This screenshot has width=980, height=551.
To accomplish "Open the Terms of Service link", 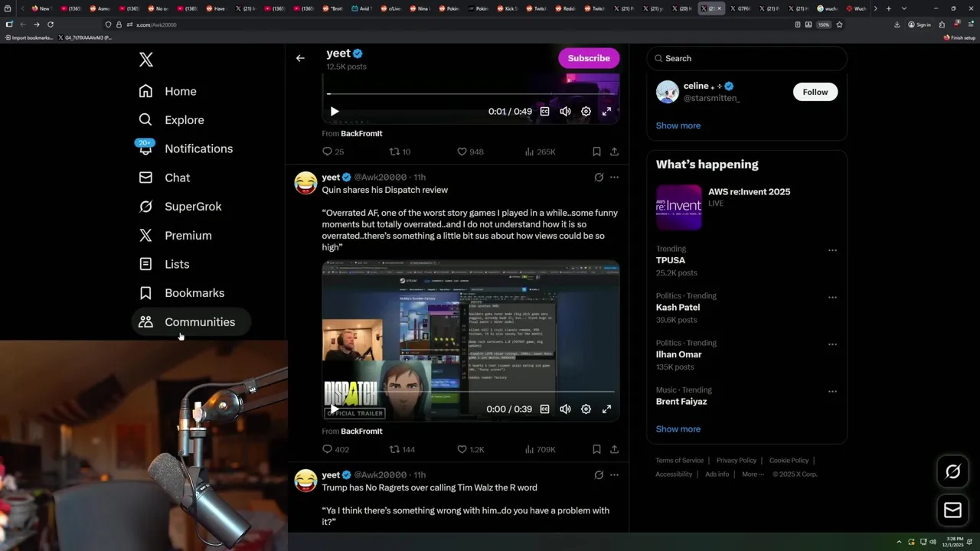I will tap(679, 460).
